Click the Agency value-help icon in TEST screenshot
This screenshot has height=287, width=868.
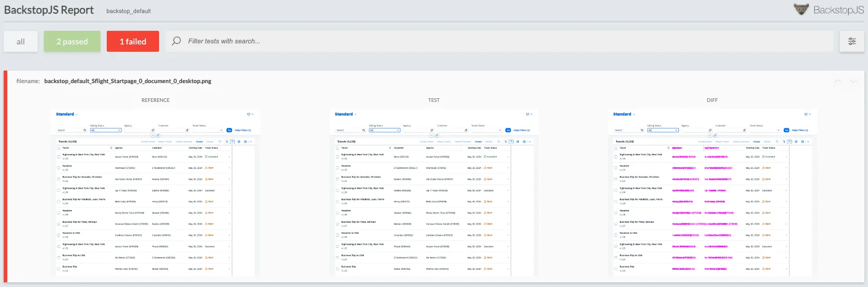432,130
